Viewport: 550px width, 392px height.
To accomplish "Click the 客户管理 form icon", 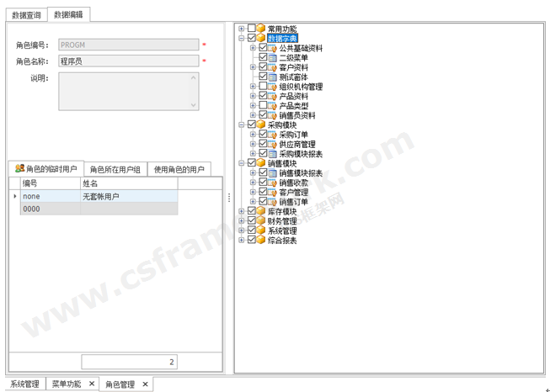I will (272, 193).
